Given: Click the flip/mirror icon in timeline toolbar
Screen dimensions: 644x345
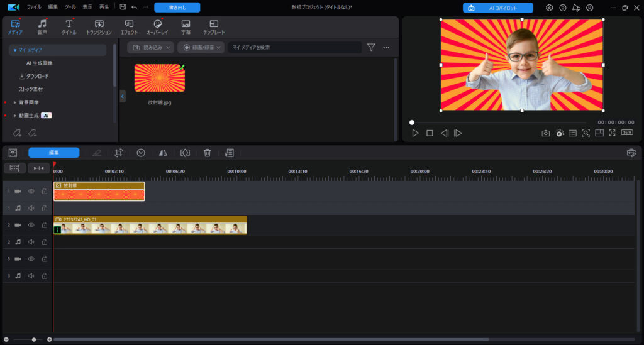Looking at the screenshot, I should 163,153.
